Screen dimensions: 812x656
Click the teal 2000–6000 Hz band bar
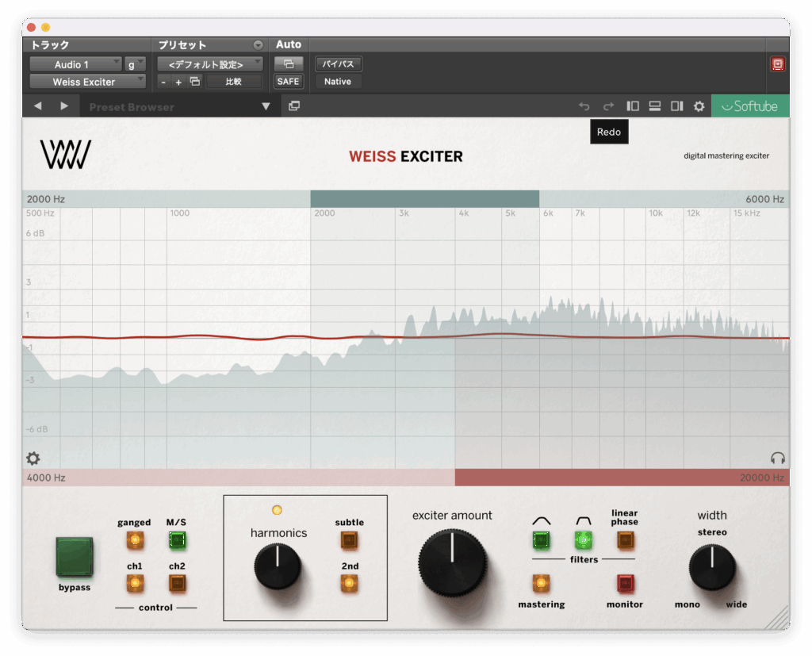425,199
